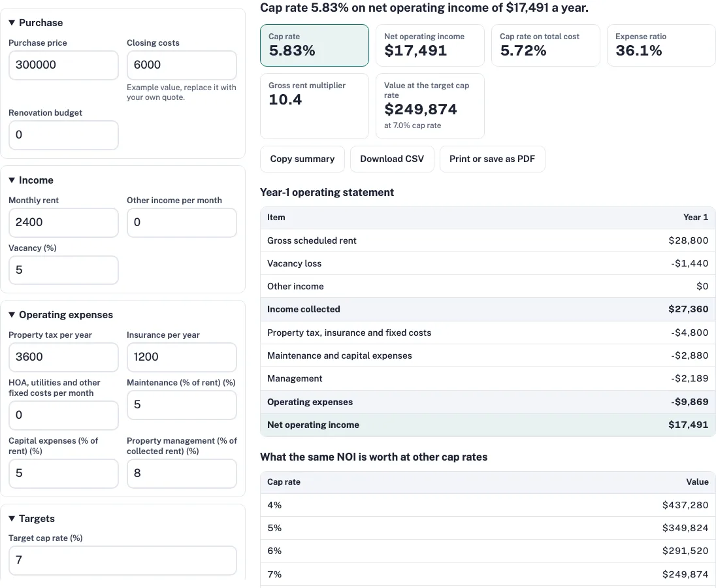Select the Management amount -$2,189
The height and width of the screenshot is (588, 716).
coord(689,378)
